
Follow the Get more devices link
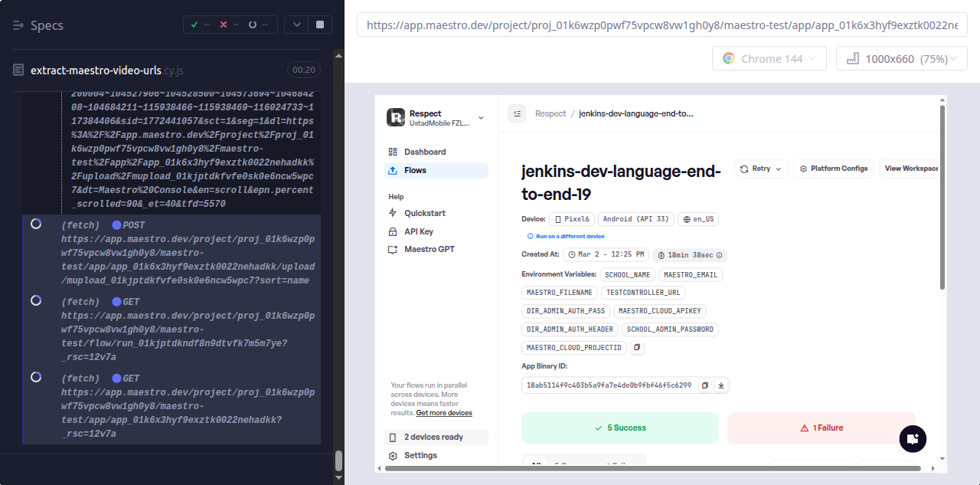[x=444, y=413]
